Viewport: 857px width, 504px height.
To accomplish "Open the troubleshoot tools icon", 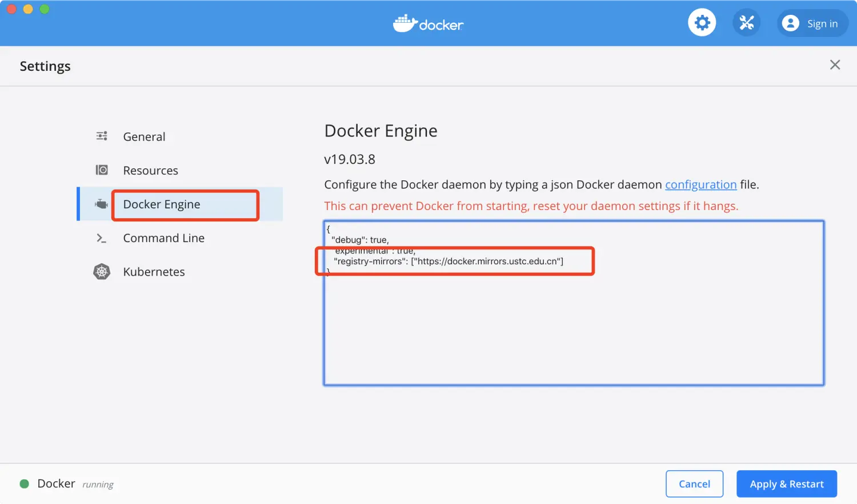I will 746,23.
